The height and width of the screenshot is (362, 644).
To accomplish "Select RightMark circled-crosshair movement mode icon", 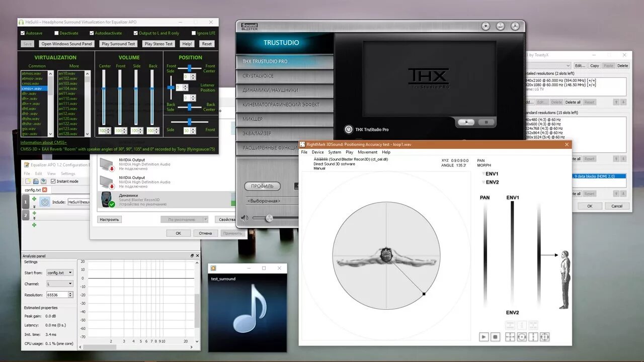I will 544,337.
